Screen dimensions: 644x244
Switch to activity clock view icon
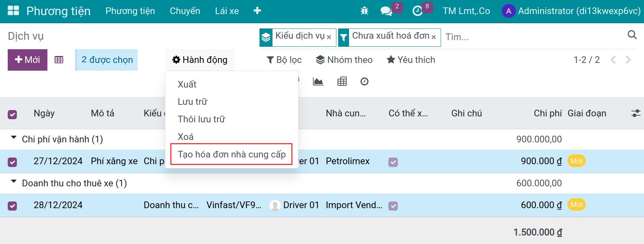pos(364,82)
